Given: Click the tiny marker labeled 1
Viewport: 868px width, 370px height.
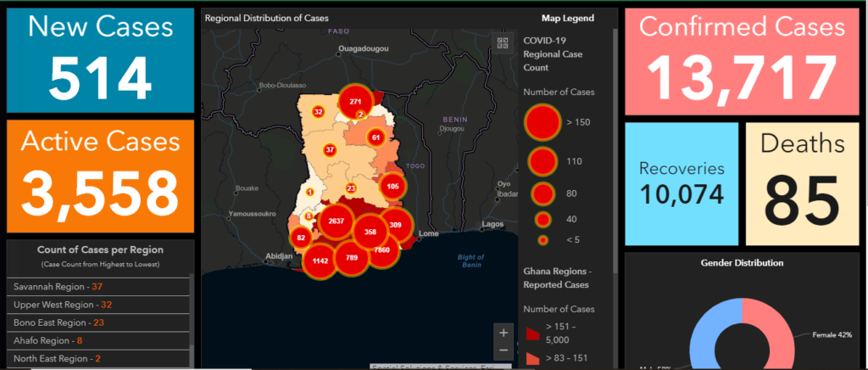Looking at the screenshot, I should click(x=309, y=192).
